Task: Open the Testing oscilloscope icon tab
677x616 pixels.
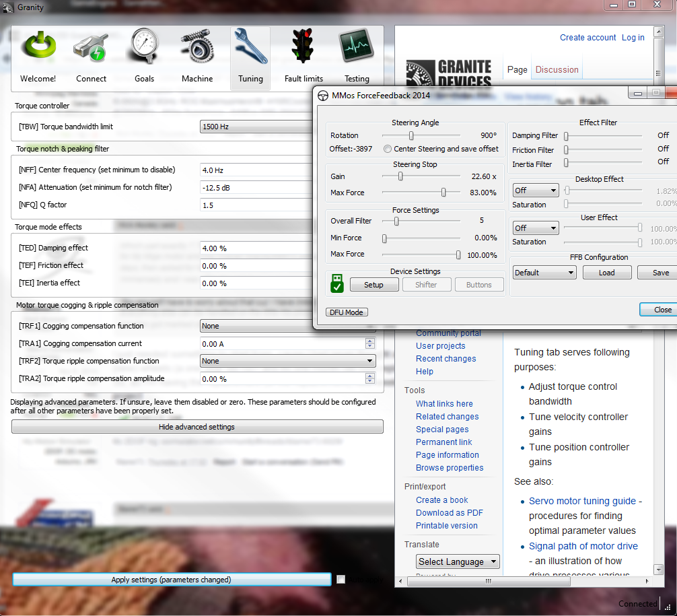Action: tap(357, 57)
